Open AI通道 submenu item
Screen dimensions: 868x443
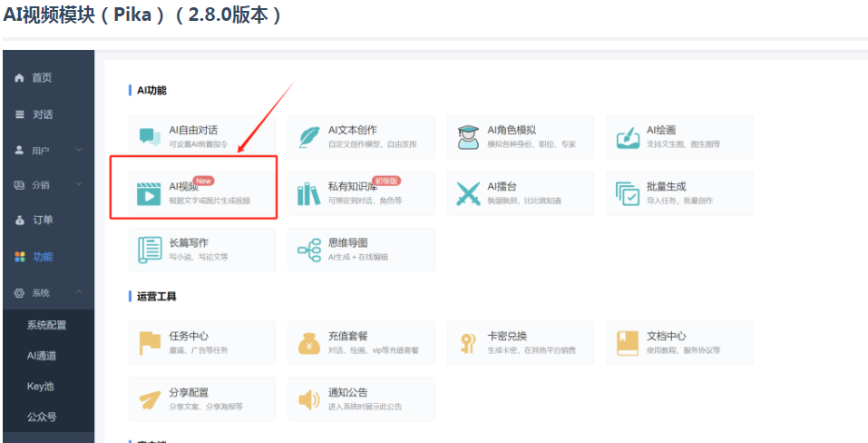(x=42, y=356)
